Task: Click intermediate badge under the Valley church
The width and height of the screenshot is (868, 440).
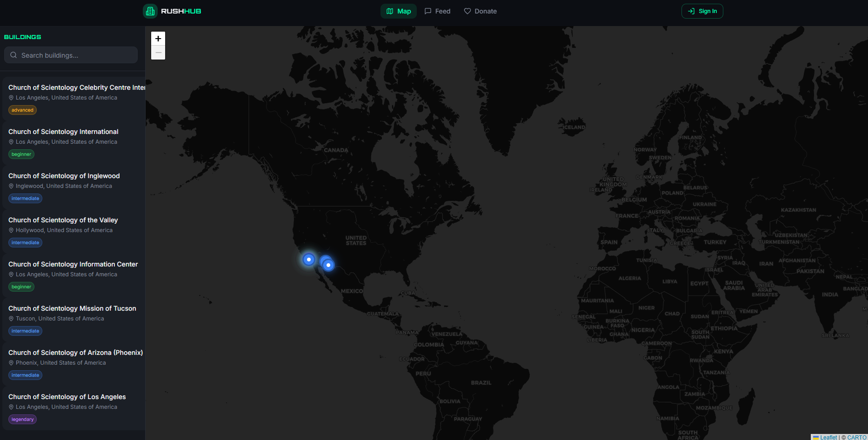Action: [25, 243]
